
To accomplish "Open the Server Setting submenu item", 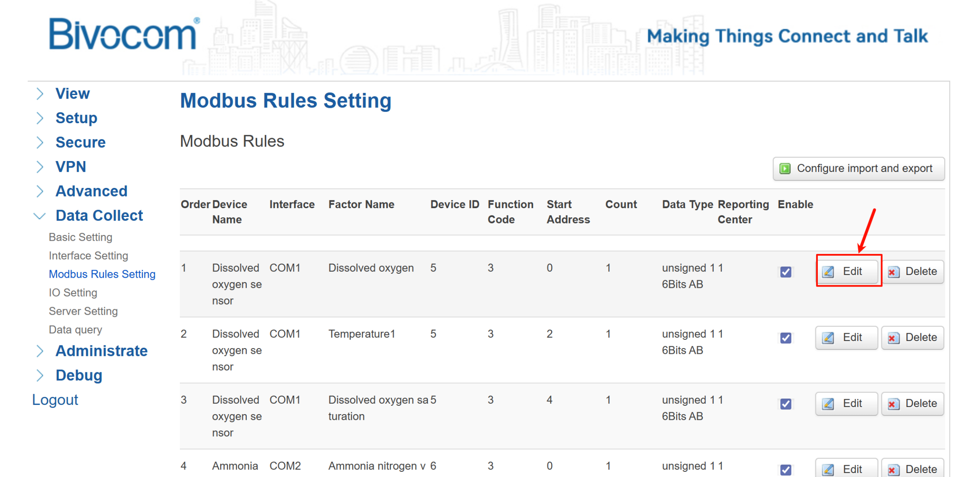I will 83,312.
